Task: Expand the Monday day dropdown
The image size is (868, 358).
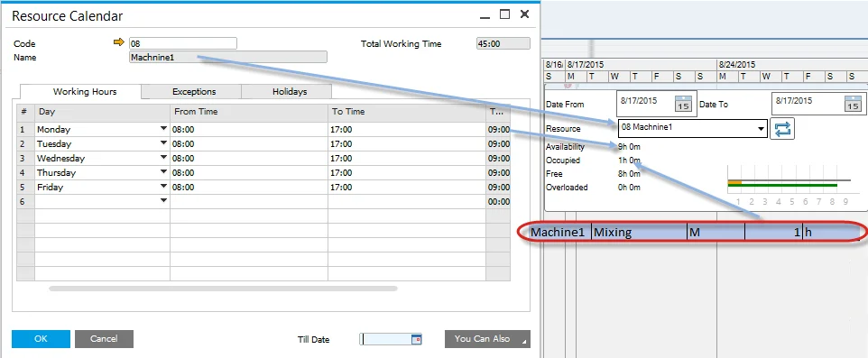Action: (x=163, y=128)
